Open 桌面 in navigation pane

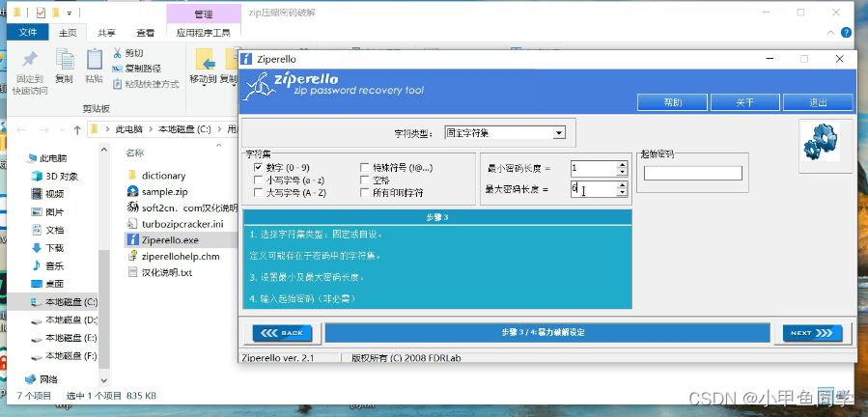(x=54, y=284)
